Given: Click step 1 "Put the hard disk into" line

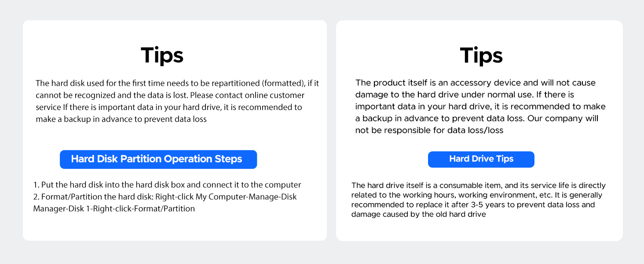Looking at the screenshot, I should pyautogui.click(x=167, y=185).
